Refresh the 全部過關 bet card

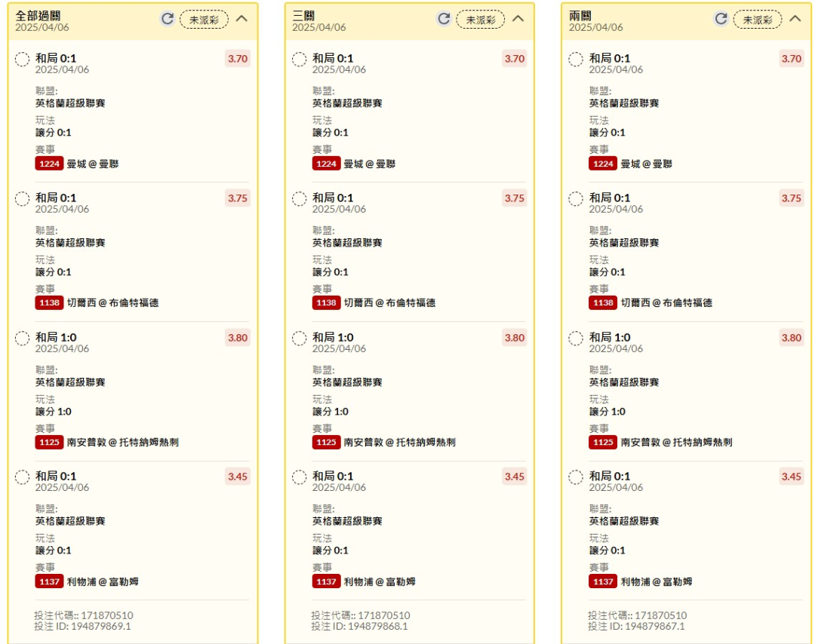point(168,19)
